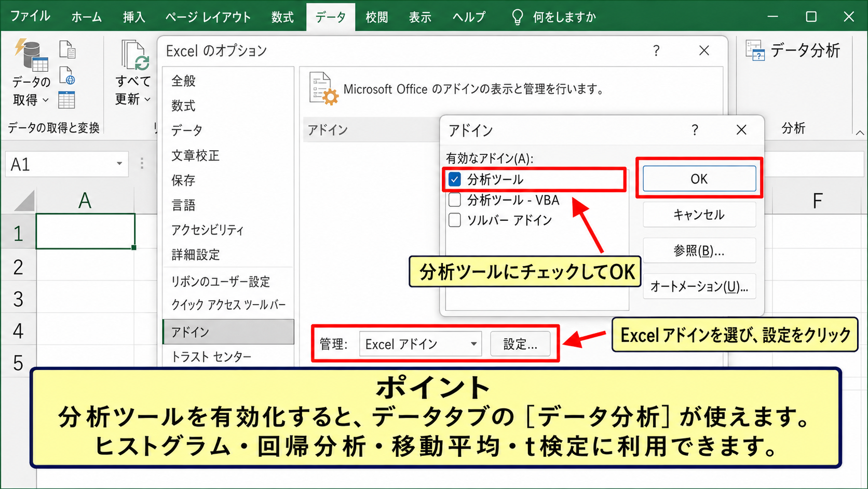
Task: Open the データ分析 button in ribbon
Action: (x=792, y=50)
